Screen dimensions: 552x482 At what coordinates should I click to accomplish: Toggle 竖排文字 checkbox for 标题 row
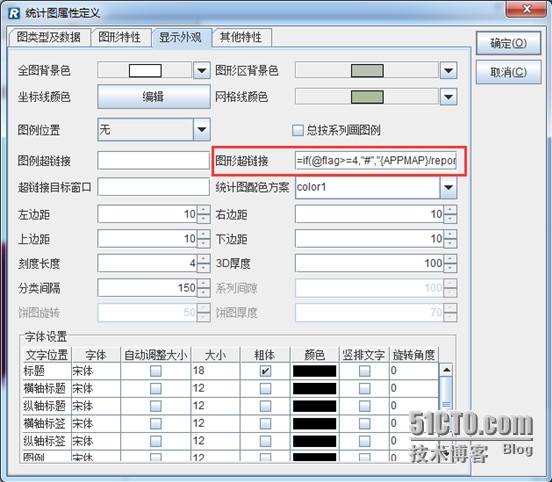365,371
